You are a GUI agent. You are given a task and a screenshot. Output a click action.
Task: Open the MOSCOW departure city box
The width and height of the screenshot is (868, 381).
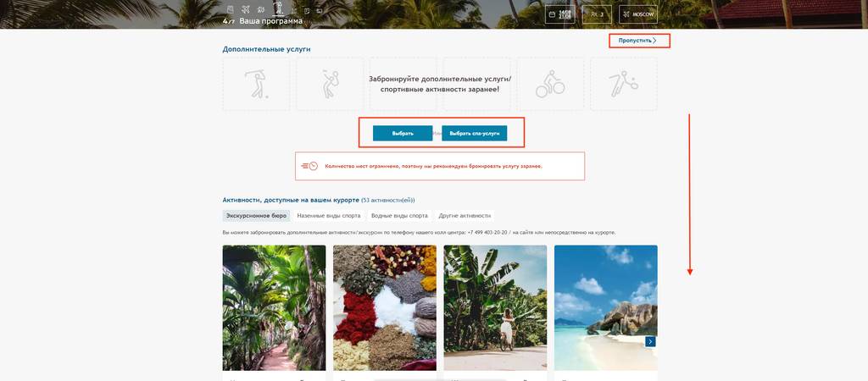click(638, 14)
